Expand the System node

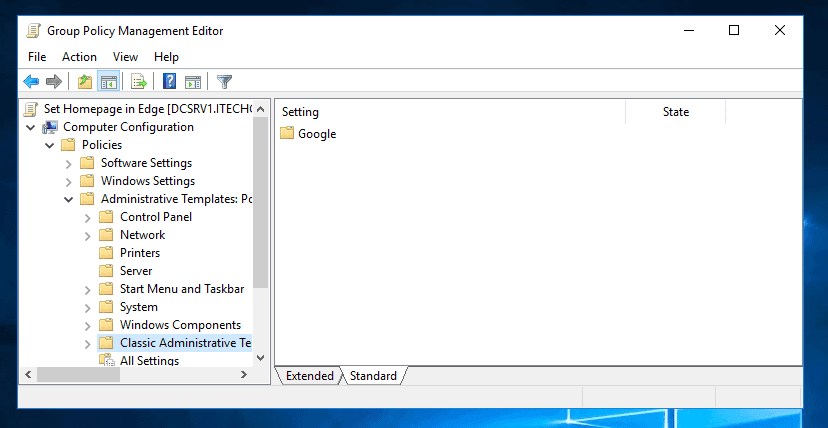coord(88,308)
